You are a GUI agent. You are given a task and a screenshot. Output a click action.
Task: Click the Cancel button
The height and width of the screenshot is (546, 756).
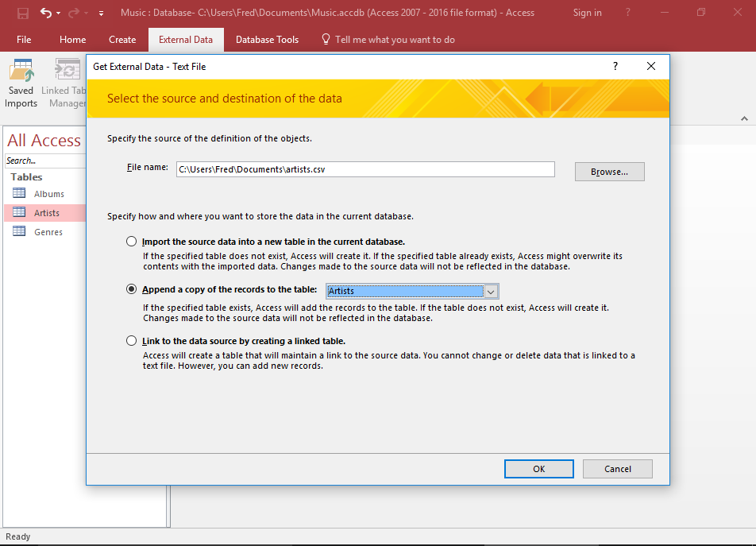pos(618,469)
